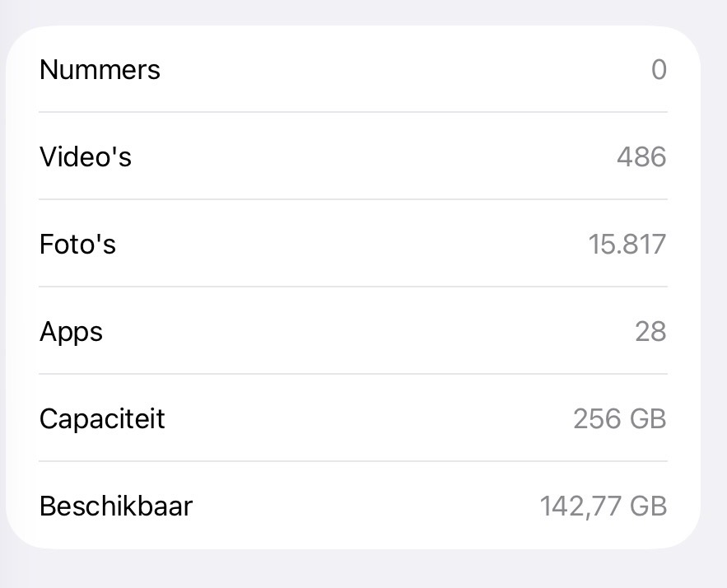
Task: Click the 15.817 photos count
Action: tap(627, 244)
